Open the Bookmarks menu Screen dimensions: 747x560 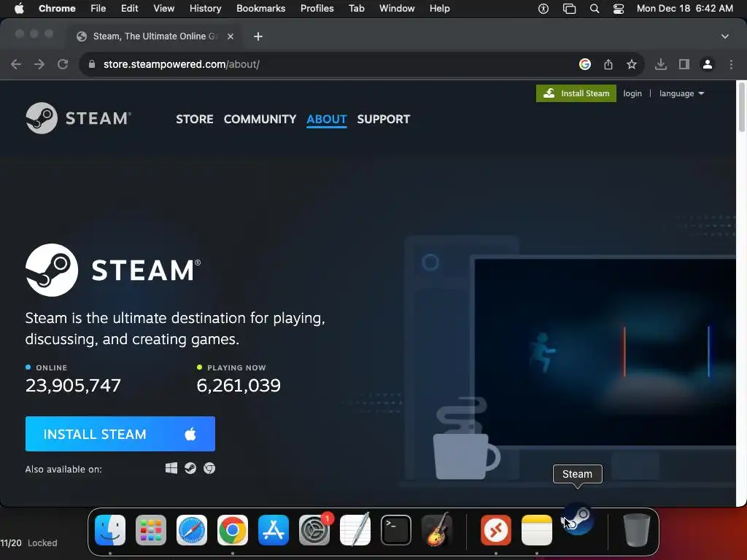click(x=260, y=9)
